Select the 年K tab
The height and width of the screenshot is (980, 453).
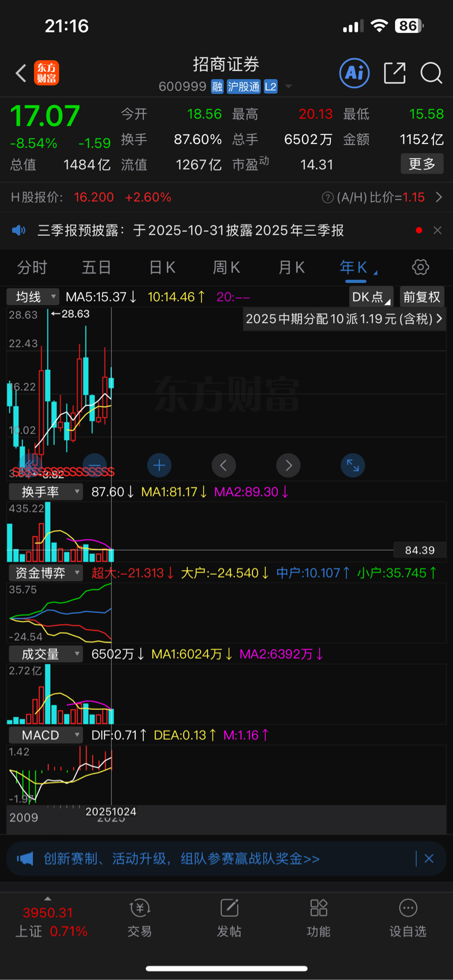click(354, 268)
